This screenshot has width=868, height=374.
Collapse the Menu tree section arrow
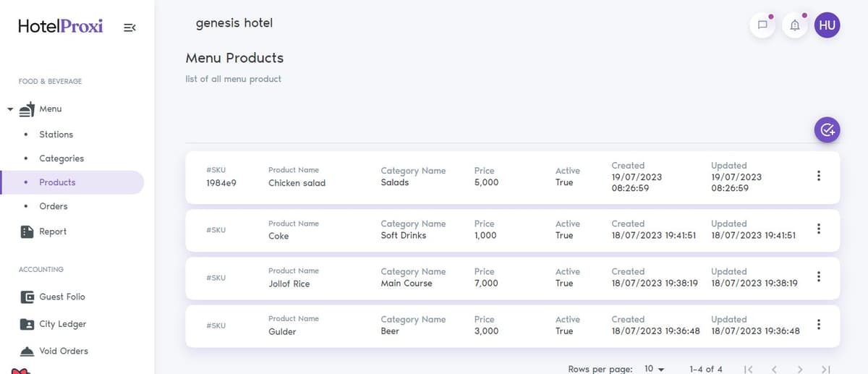(x=10, y=109)
